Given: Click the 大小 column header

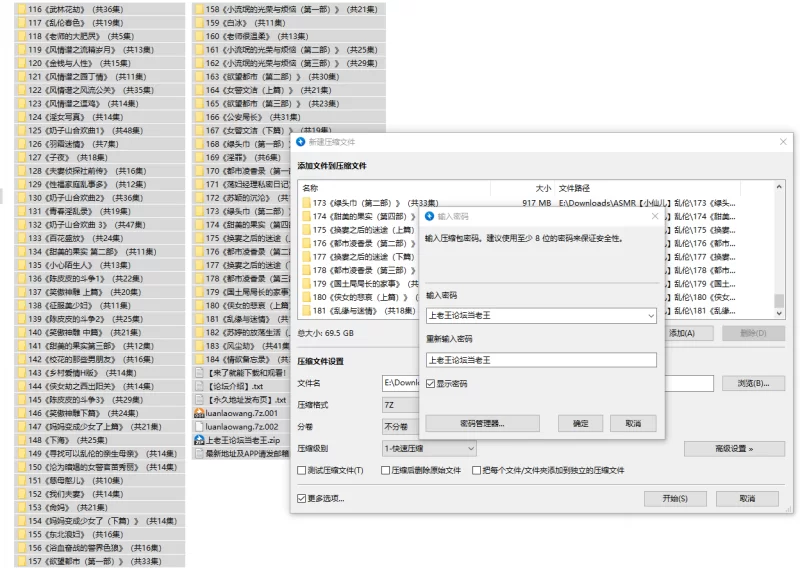Looking at the screenshot, I should click(542, 187).
